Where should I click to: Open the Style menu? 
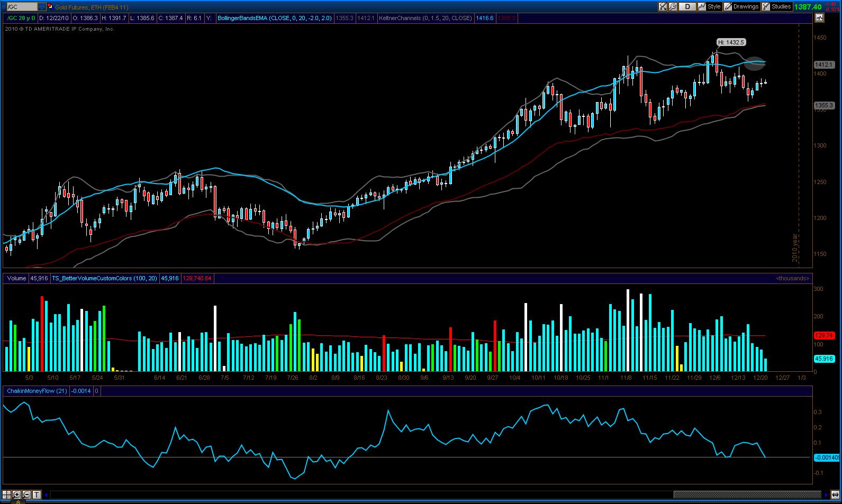coord(710,7)
